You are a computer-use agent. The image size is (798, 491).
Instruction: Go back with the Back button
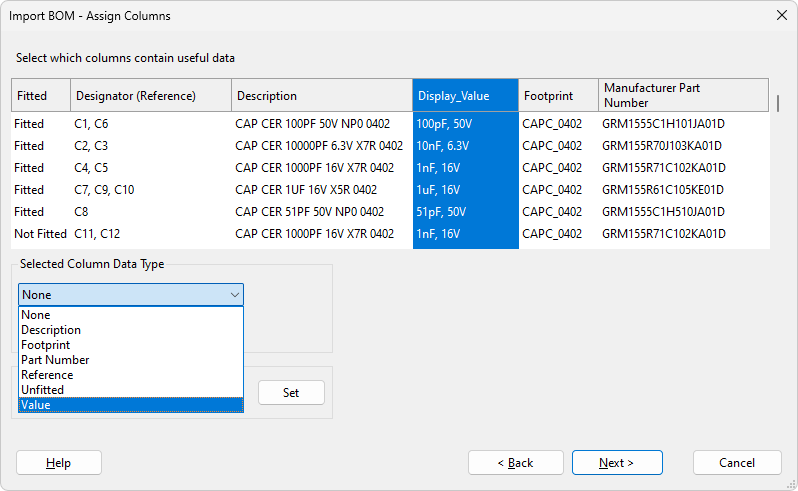click(x=515, y=463)
